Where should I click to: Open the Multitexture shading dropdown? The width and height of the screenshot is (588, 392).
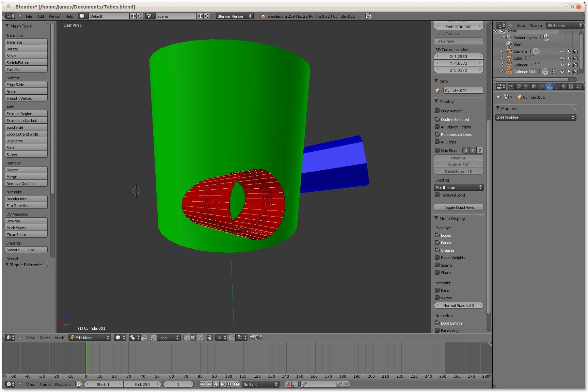[458, 187]
